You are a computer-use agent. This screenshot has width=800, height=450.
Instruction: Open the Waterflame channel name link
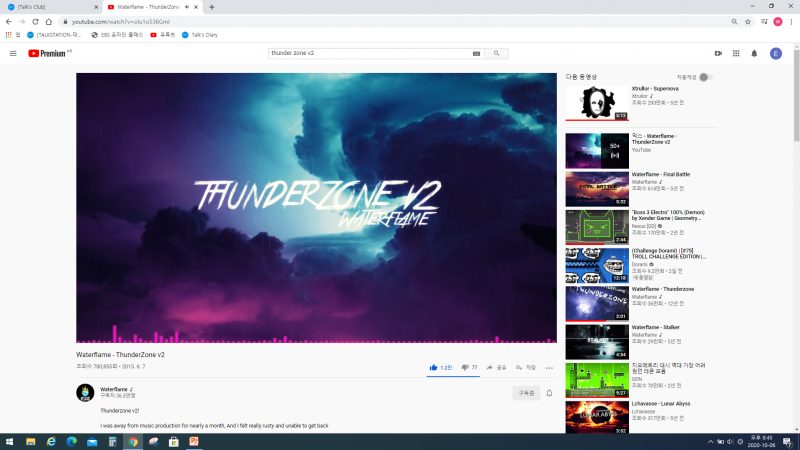pos(114,389)
